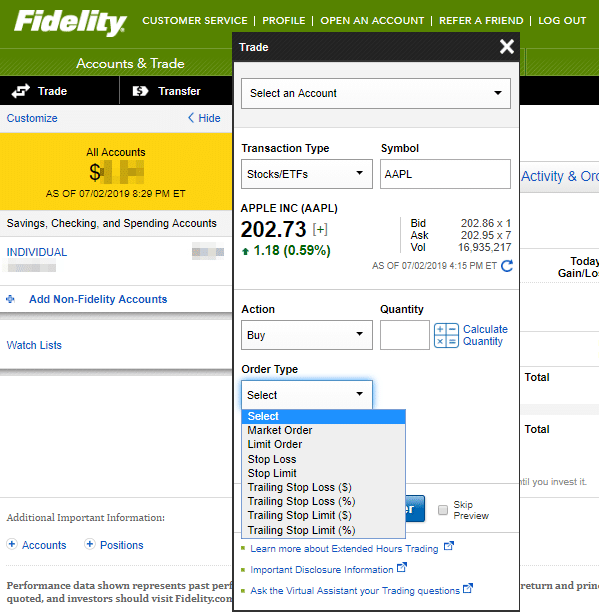
Task: Expand Positions plus icon under Additional Information
Action: [x=90, y=544]
